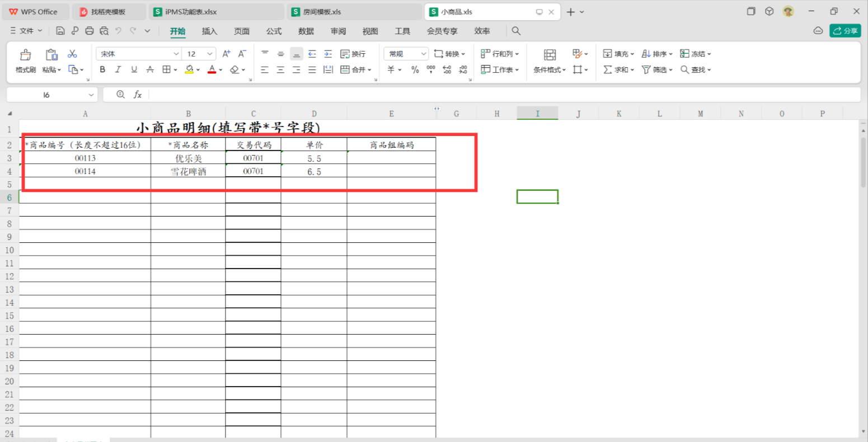868x442 pixels.
Task: Click the Print icon in quick access bar
Action: click(x=90, y=31)
